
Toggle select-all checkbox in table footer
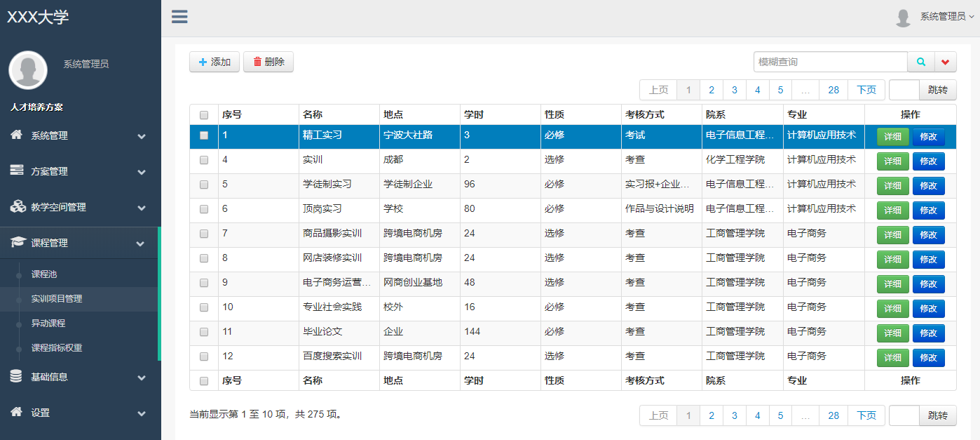(x=204, y=381)
